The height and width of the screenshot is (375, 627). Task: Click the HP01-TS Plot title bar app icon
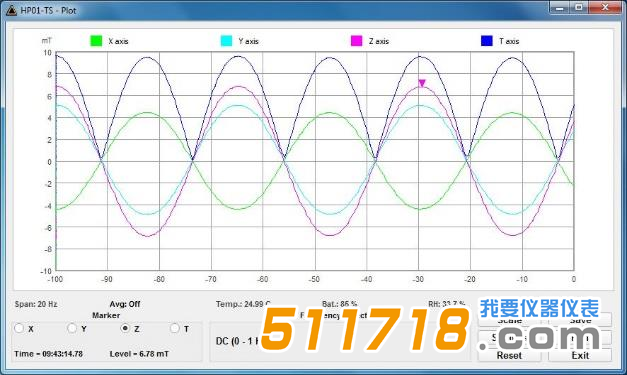[x=11, y=10]
